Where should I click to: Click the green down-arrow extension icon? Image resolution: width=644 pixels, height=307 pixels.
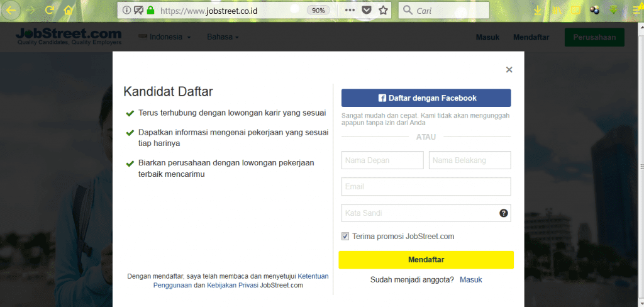[x=614, y=10]
